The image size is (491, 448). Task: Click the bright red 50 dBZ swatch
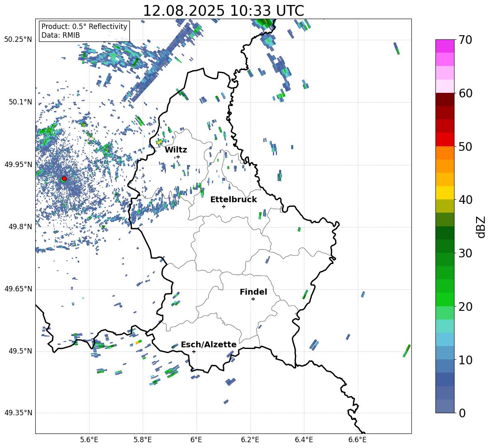pos(445,140)
